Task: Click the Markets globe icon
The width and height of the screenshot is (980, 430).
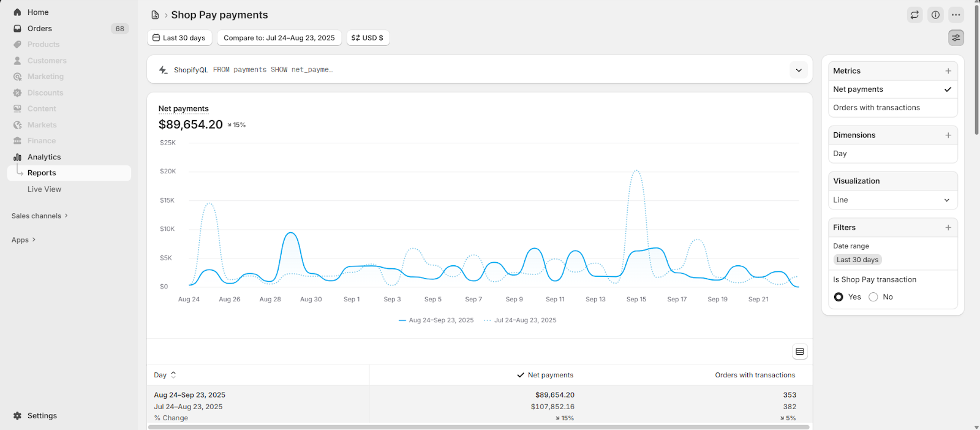Action: point(17,125)
